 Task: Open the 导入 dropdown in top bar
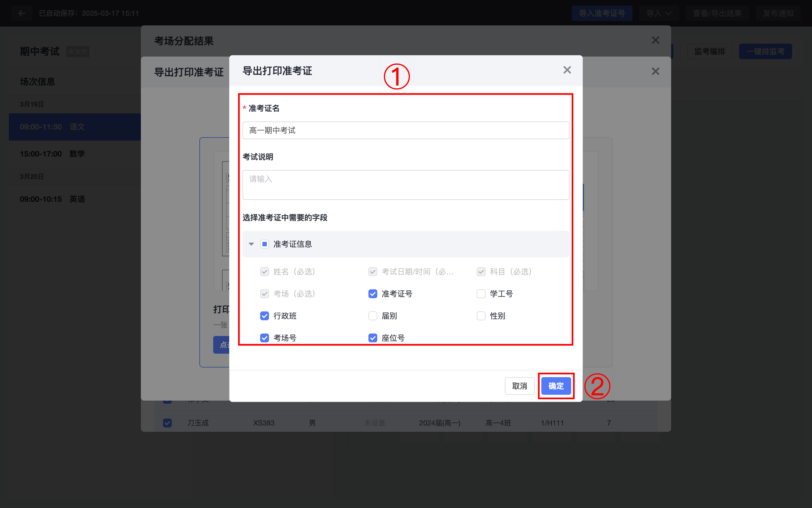click(659, 14)
